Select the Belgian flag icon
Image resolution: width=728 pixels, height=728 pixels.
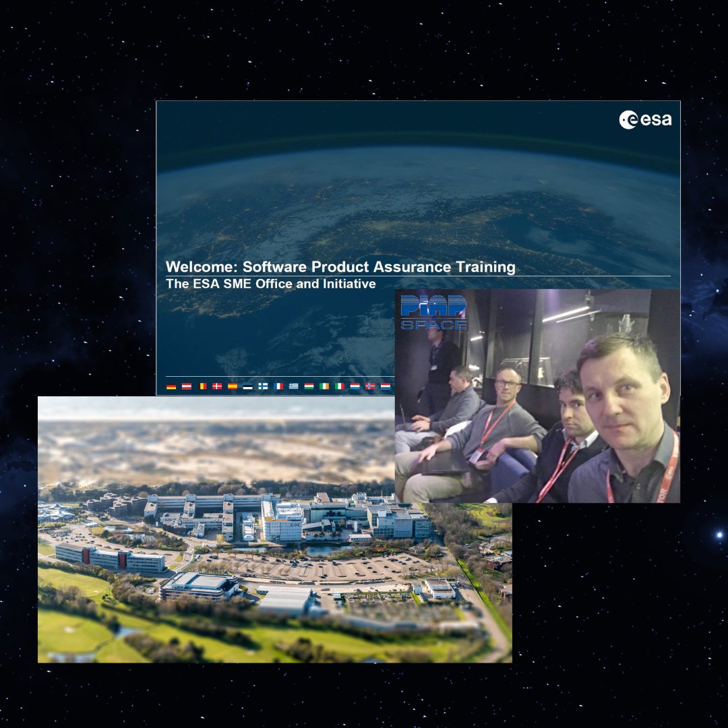click(203, 386)
